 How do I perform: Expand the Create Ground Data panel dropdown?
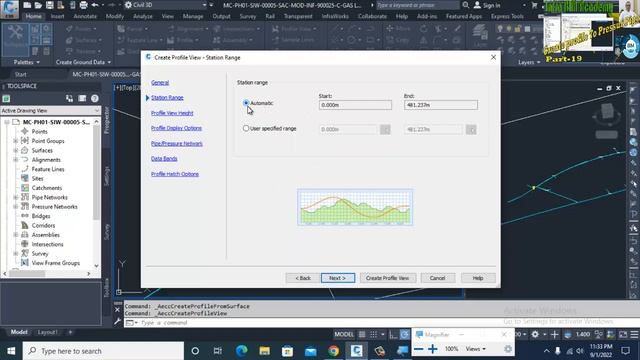[x=83, y=62]
